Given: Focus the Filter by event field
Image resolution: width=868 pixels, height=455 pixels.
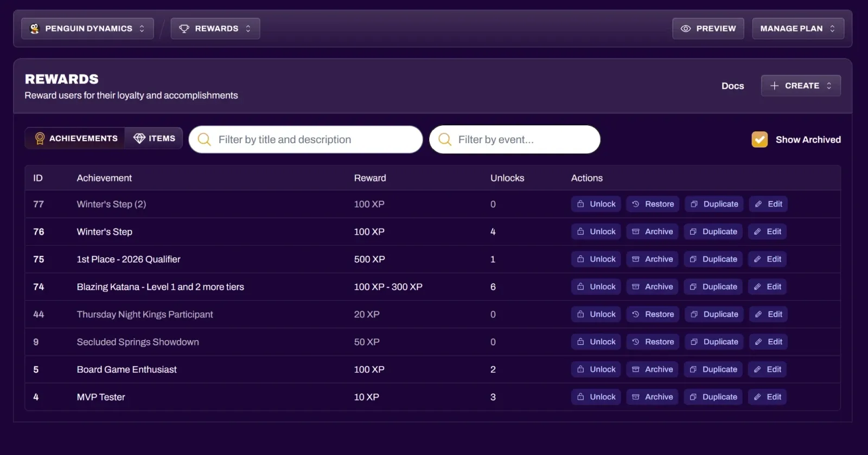Looking at the screenshot, I should coord(515,139).
